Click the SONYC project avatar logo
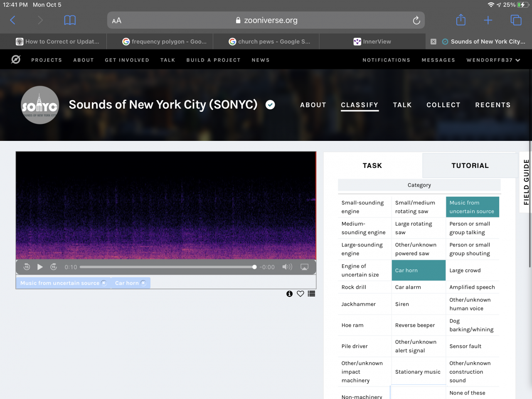532x399 pixels. pos(40,105)
